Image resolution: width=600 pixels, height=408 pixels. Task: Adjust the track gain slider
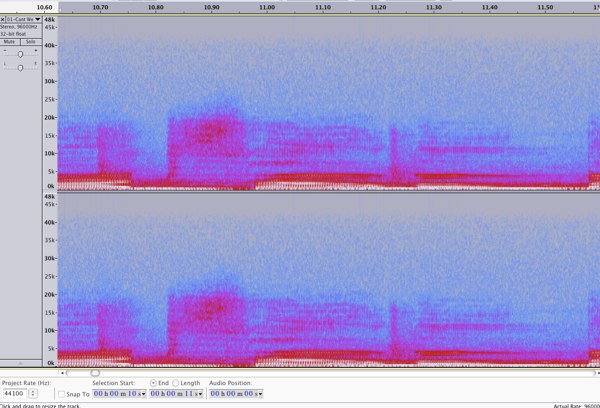[x=20, y=54]
